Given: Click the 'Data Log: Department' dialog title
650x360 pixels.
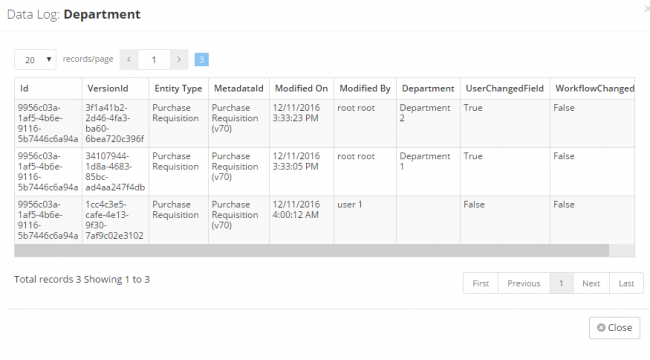Looking at the screenshot, I should coord(74,15).
